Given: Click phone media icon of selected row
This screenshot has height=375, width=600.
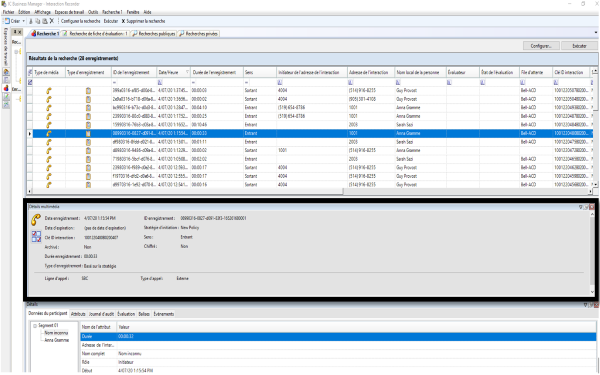Looking at the screenshot, I should tap(49, 134).
